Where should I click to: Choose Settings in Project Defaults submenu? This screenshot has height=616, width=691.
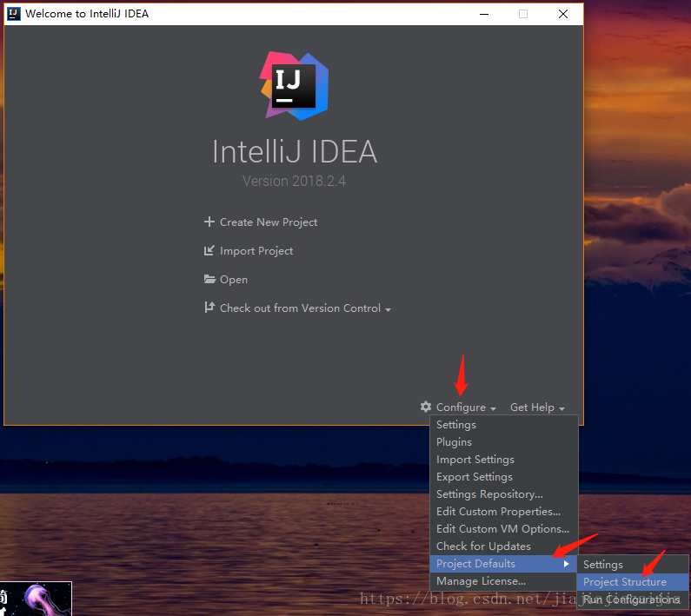tap(633, 565)
